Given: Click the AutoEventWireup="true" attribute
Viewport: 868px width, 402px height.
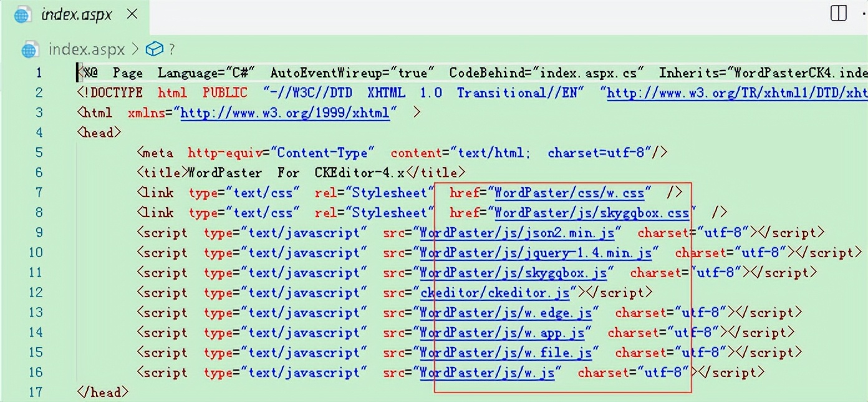Looking at the screenshot, I should pyautogui.click(x=352, y=73).
